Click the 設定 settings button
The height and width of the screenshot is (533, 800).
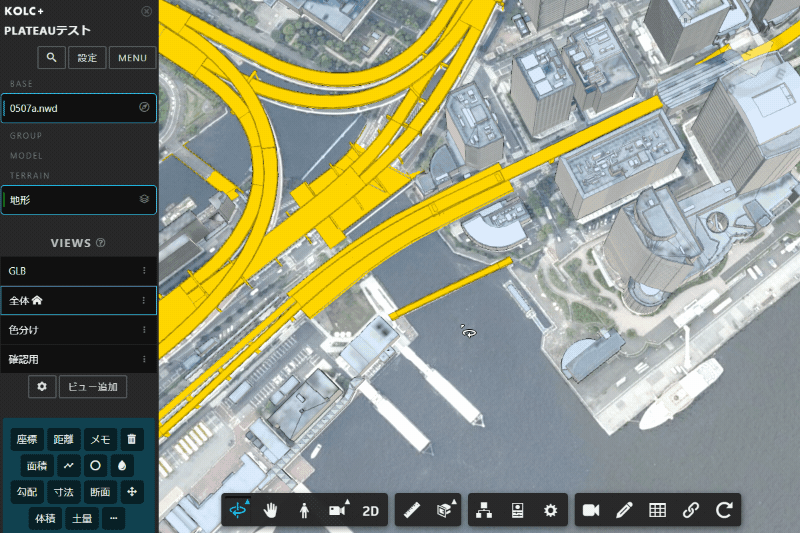[87, 57]
